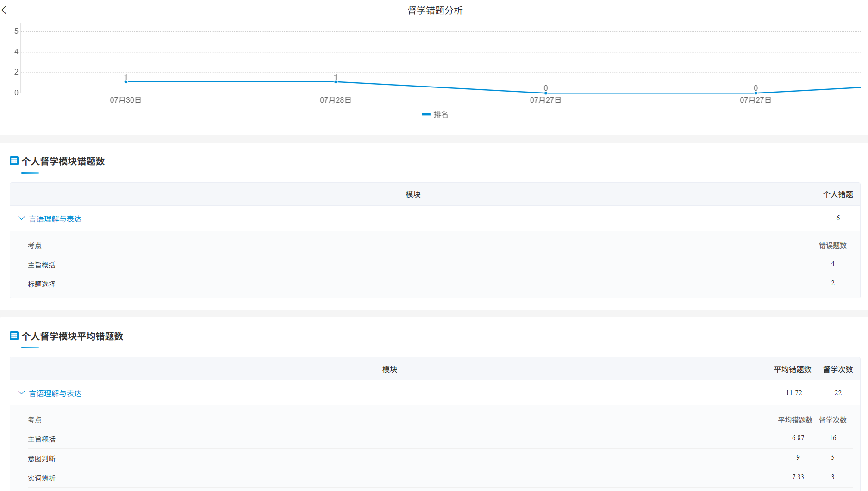Click the table icon beside 个人督学模块平均错题数

click(14, 336)
